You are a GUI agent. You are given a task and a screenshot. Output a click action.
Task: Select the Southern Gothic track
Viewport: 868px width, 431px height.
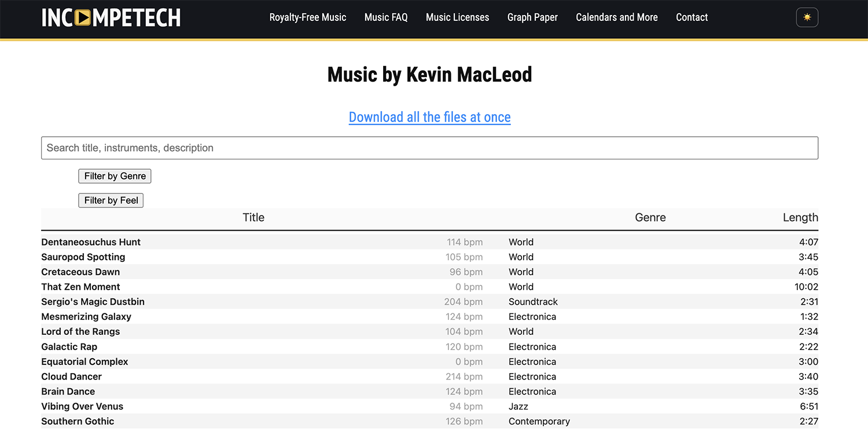pyautogui.click(x=78, y=422)
